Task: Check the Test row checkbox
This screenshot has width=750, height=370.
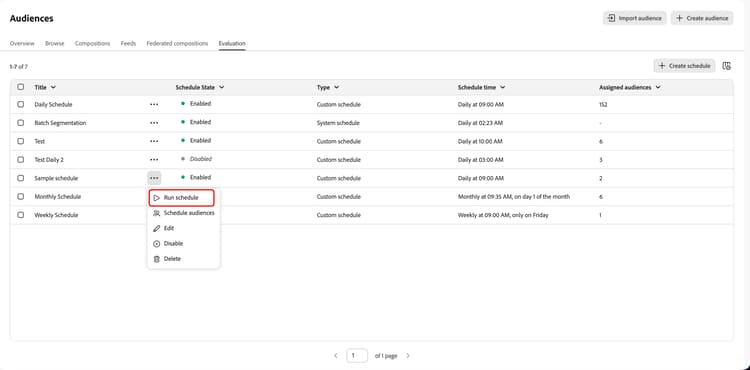Action: [21, 141]
